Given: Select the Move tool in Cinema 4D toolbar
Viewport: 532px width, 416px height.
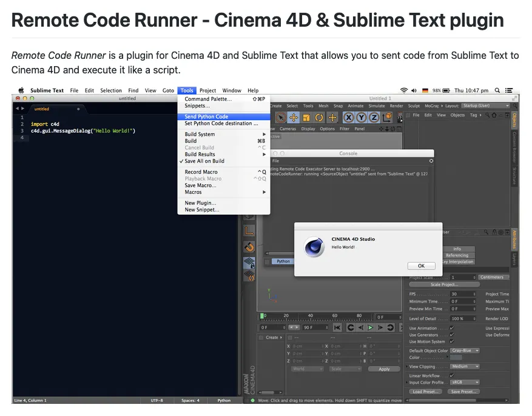Looking at the screenshot, I should coord(294,118).
